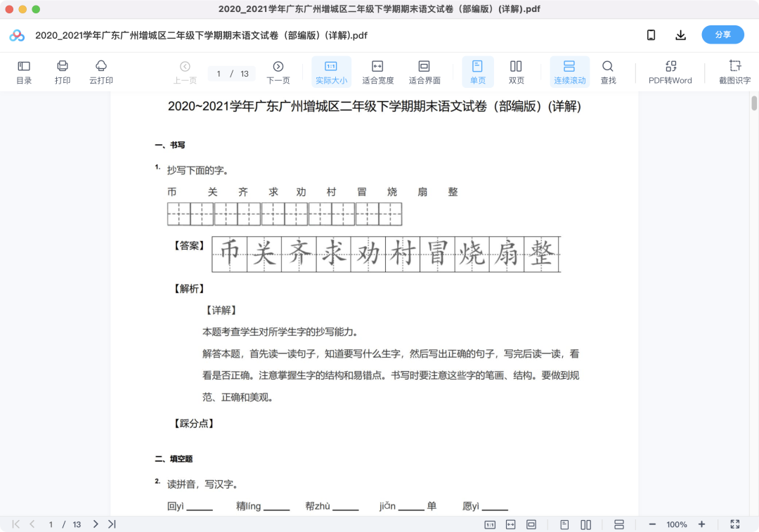Viewport: 759px width, 532px height.
Task: Select 适合界面 fit window view
Action: [424, 72]
